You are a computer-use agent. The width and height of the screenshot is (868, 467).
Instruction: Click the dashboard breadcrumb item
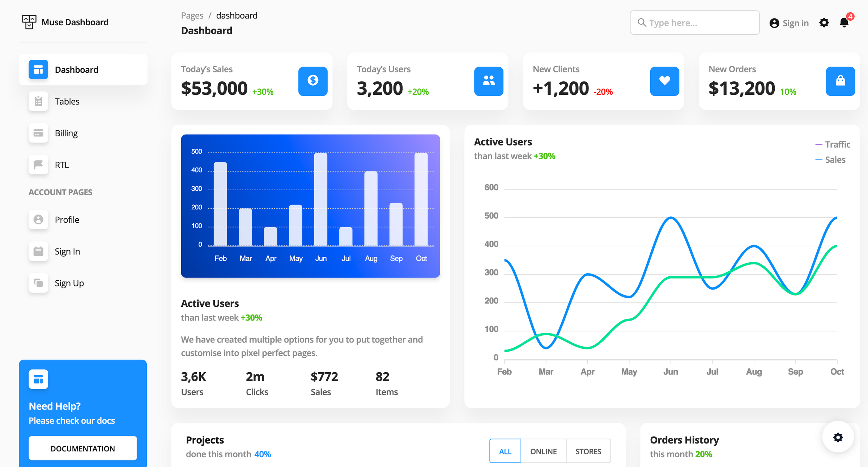click(x=237, y=16)
